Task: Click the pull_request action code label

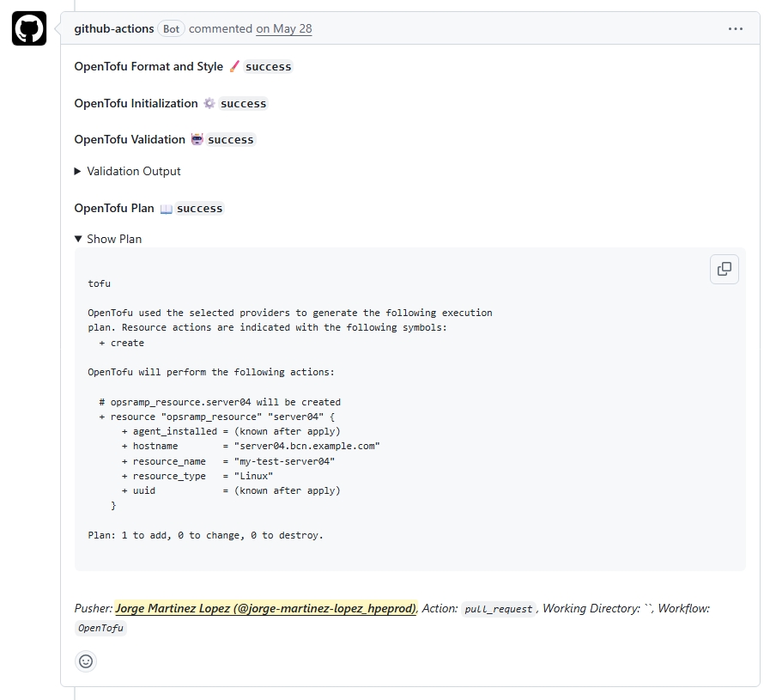Action: (x=499, y=609)
